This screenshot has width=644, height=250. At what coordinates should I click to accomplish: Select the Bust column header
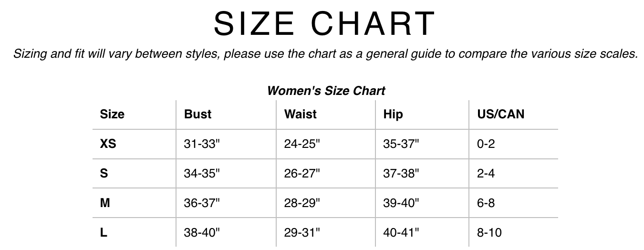tap(197, 115)
